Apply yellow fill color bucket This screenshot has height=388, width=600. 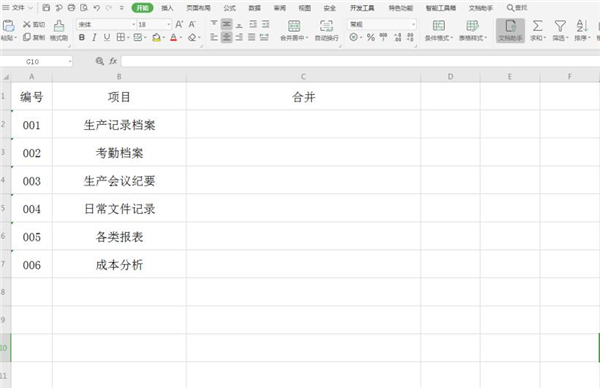click(x=156, y=37)
